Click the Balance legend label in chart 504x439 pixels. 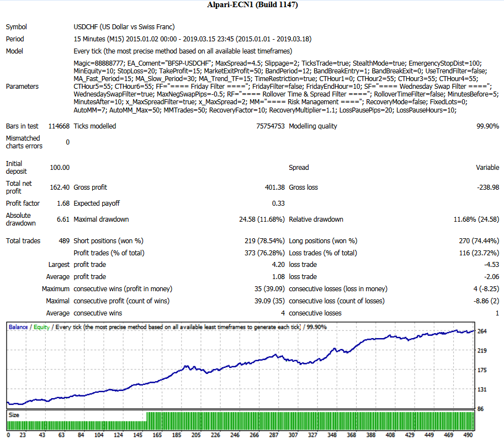point(18,327)
